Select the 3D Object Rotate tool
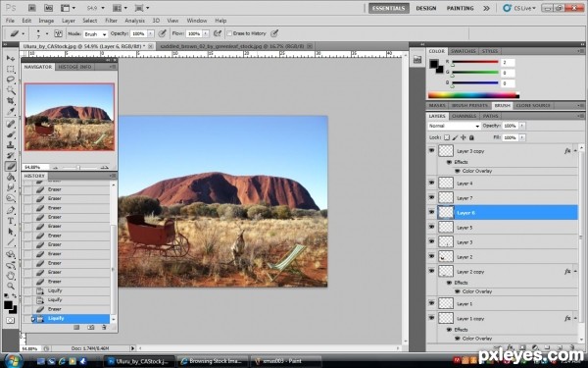The width and height of the screenshot is (588, 368). point(11,254)
